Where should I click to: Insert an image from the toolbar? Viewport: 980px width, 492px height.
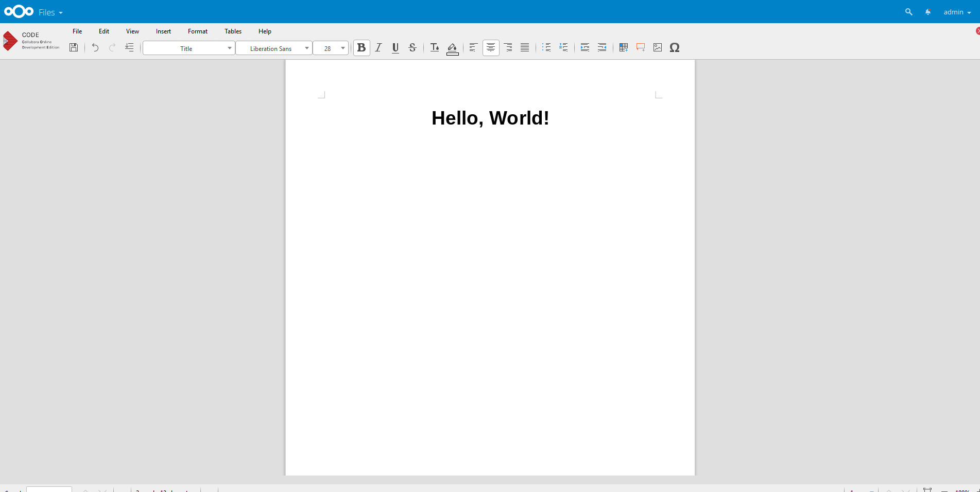(658, 47)
